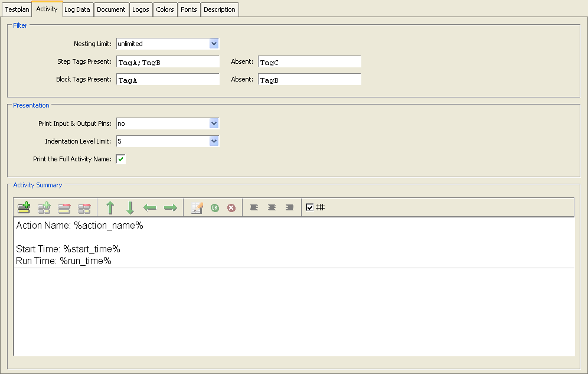Open the Indentation Level Limit dropdown

pyautogui.click(x=214, y=141)
